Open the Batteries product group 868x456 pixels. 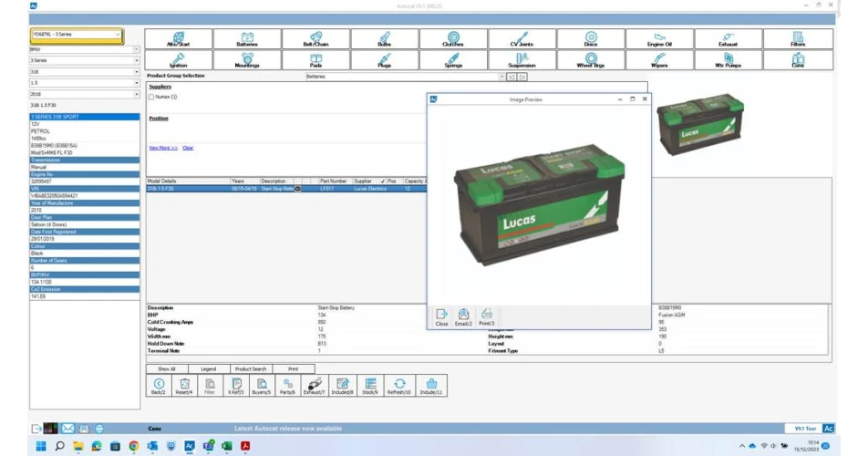point(247,39)
